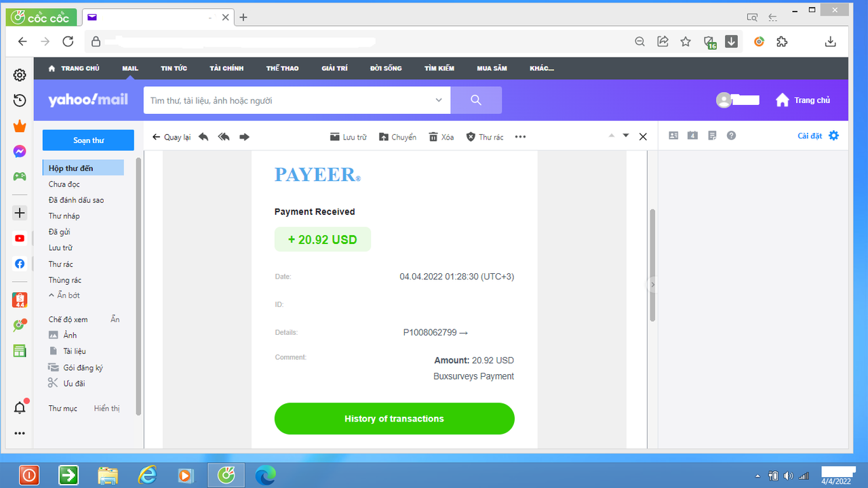This screenshot has height=488, width=868.
Task: Open GIẢI TRÍ navigation item
Action: point(334,68)
